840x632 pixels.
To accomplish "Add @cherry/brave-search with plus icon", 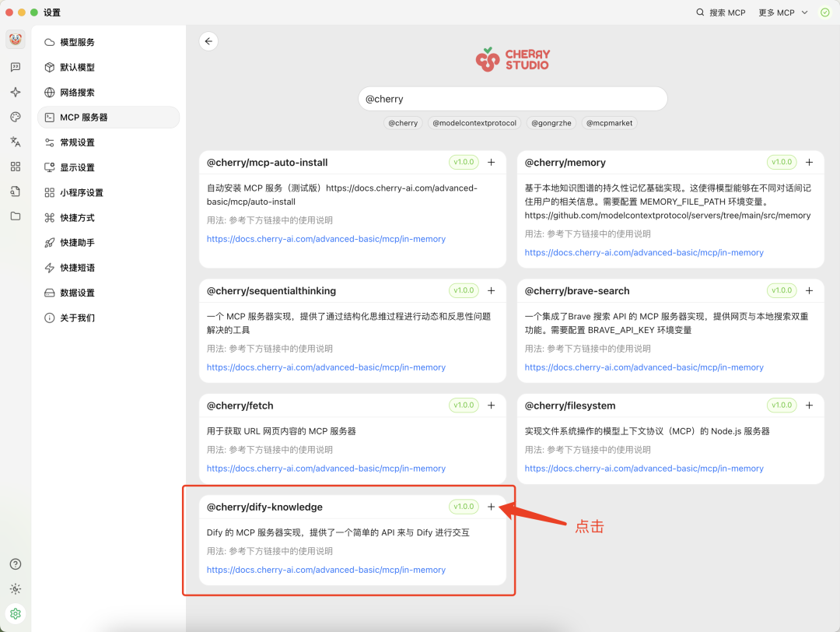I will tap(810, 290).
